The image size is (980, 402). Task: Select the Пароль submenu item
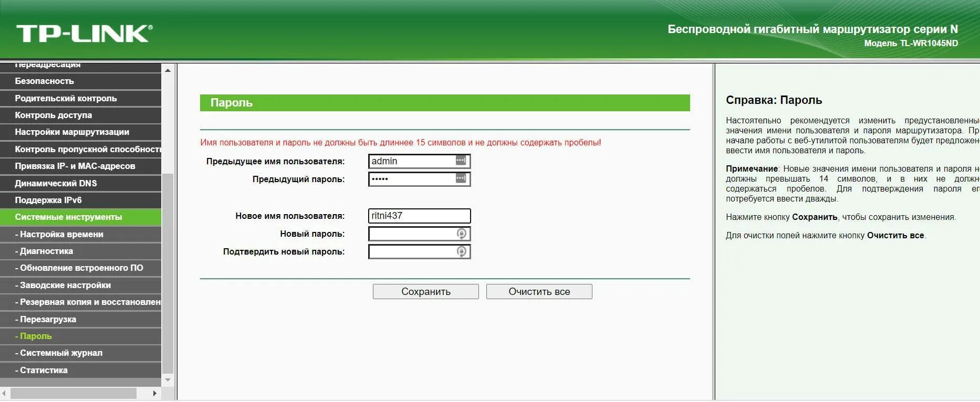click(x=80, y=336)
